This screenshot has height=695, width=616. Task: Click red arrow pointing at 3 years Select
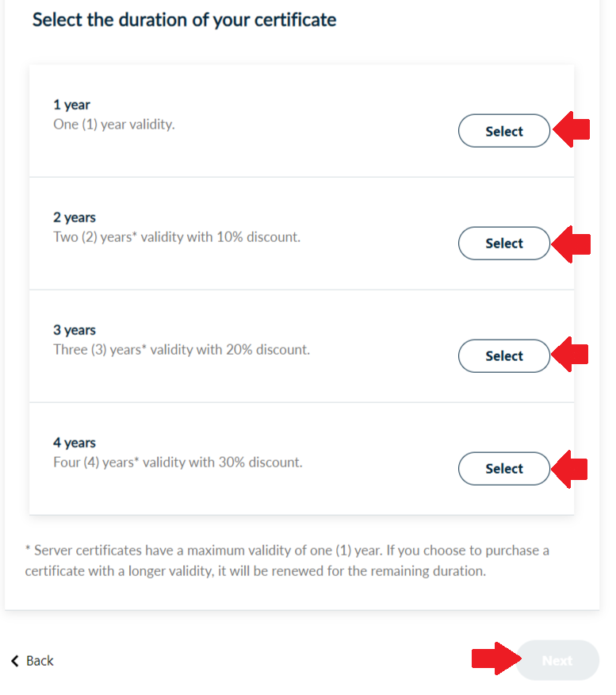(571, 354)
